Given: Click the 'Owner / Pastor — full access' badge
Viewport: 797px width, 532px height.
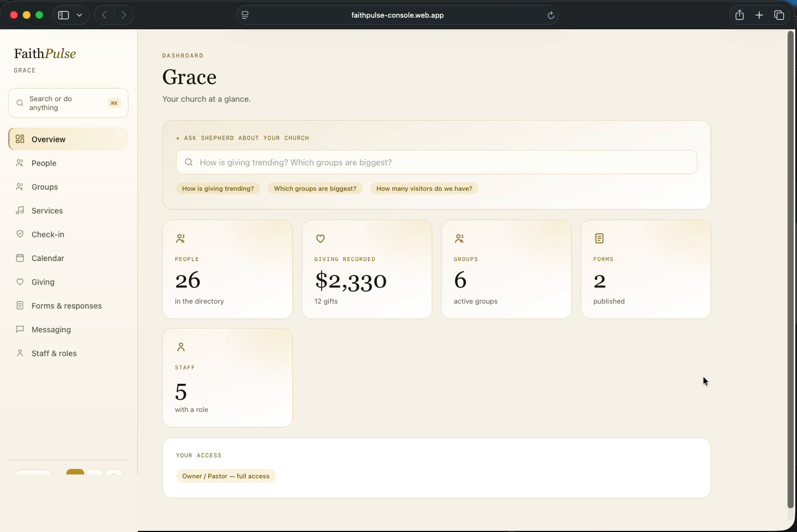Looking at the screenshot, I should point(226,476).
